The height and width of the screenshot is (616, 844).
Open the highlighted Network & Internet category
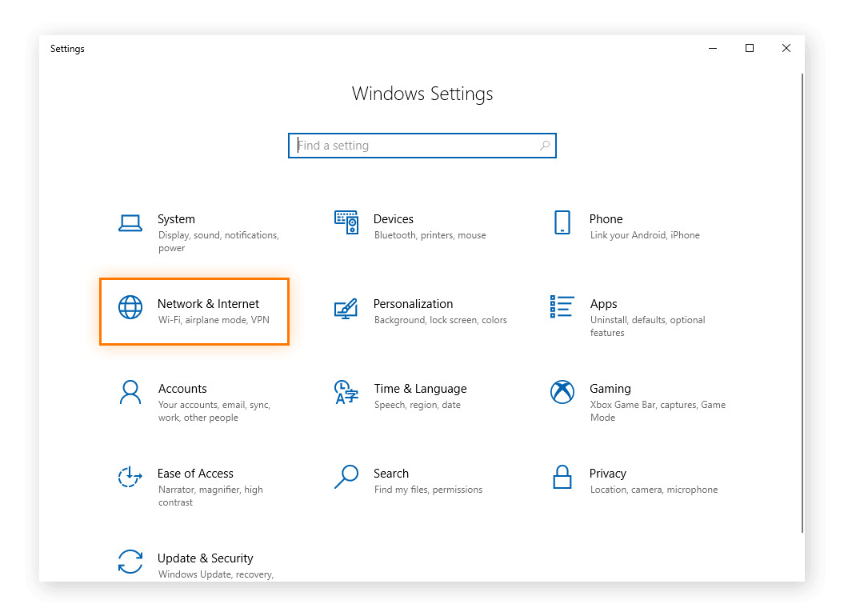pyautogui.click(x=194, y=311)
